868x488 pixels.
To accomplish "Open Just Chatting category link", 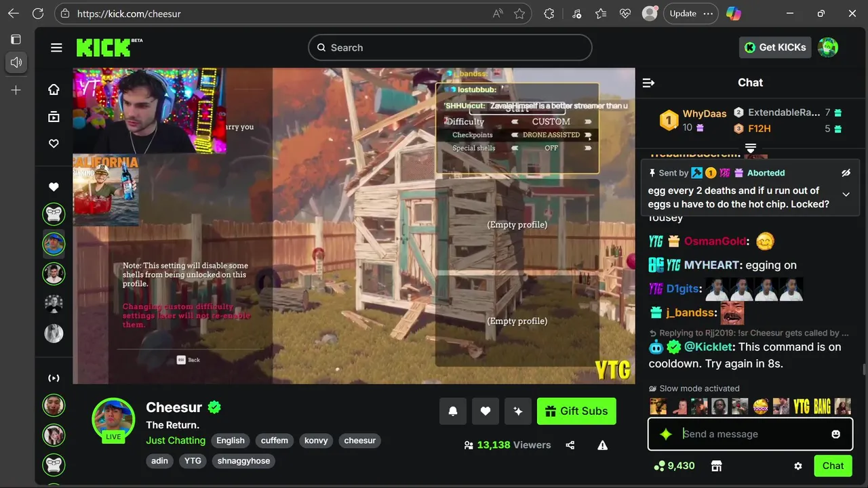I will click(x=176, y=441).
